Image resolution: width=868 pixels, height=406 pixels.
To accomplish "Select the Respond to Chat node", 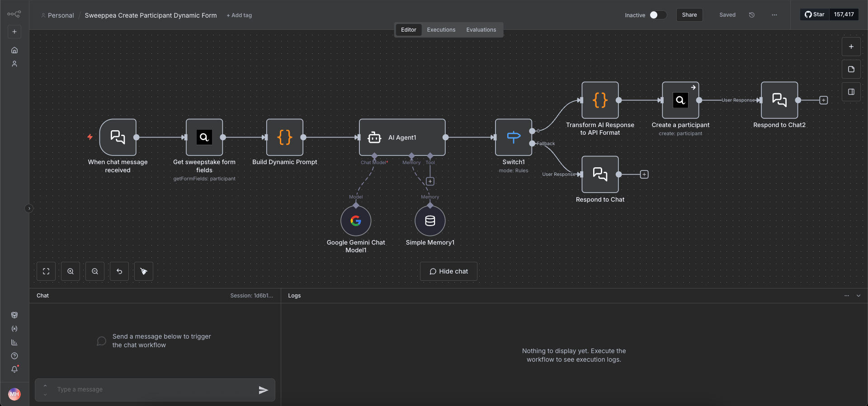I will [x=600, y=175].
